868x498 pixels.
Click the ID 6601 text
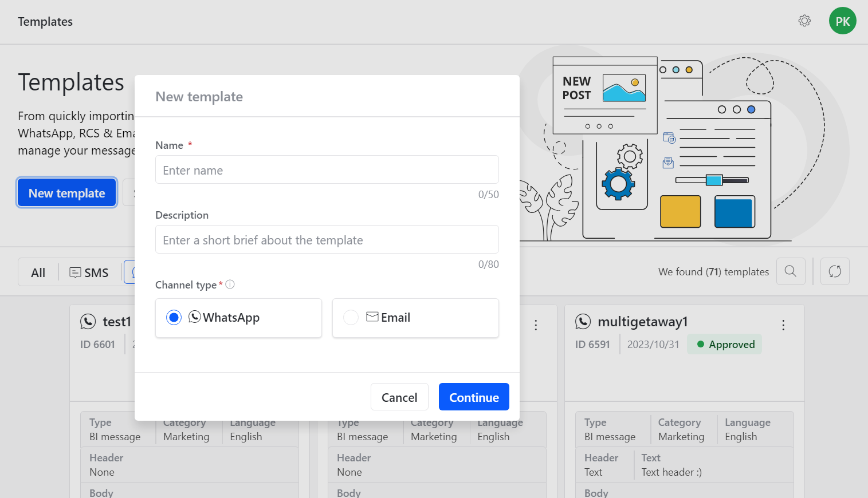(97, 345)
